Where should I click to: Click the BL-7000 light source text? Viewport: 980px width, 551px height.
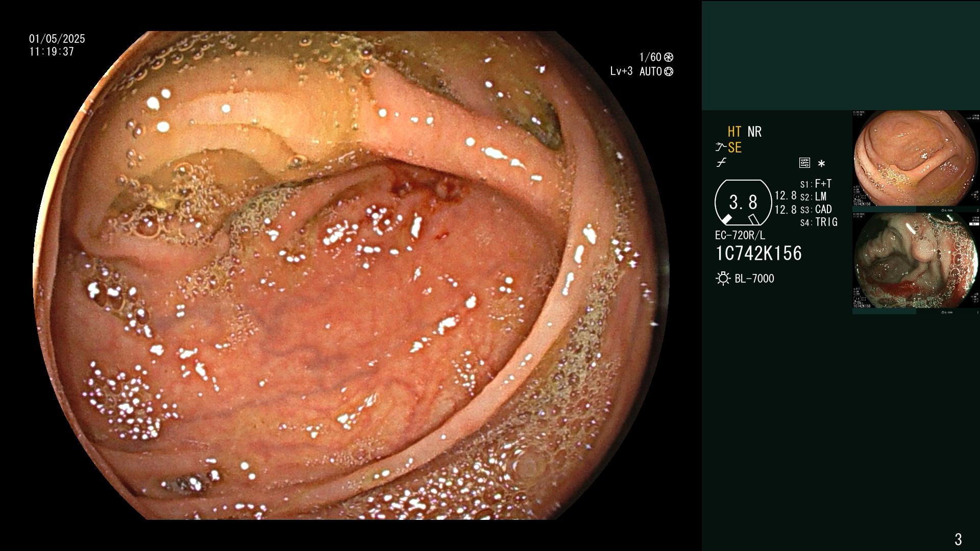754,279
